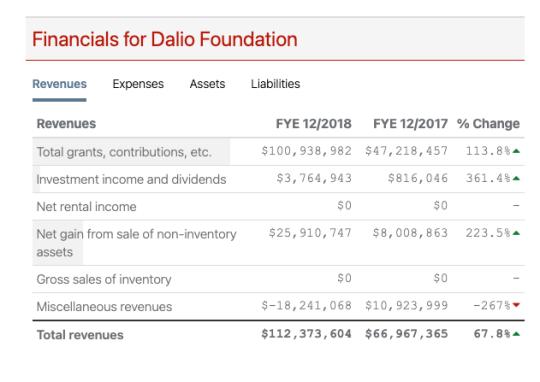
Task: Click the Gross sales of inventory label
Action: point(104,279)
